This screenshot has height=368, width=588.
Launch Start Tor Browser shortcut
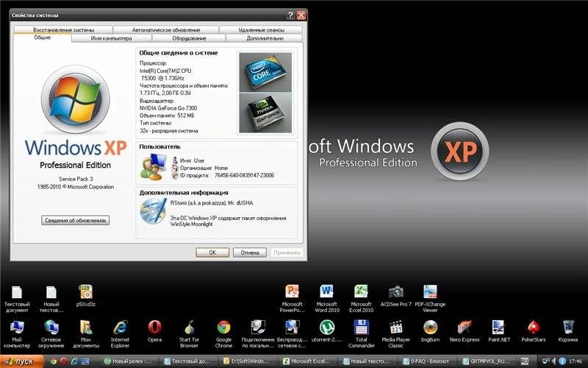coord(189,334)
